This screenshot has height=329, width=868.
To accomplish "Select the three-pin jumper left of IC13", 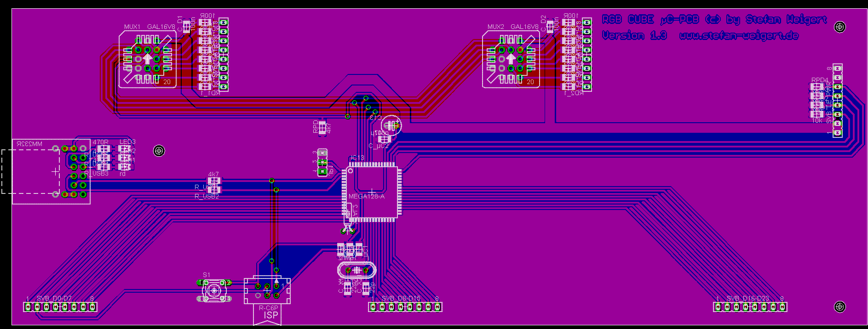I will [322, 162].
